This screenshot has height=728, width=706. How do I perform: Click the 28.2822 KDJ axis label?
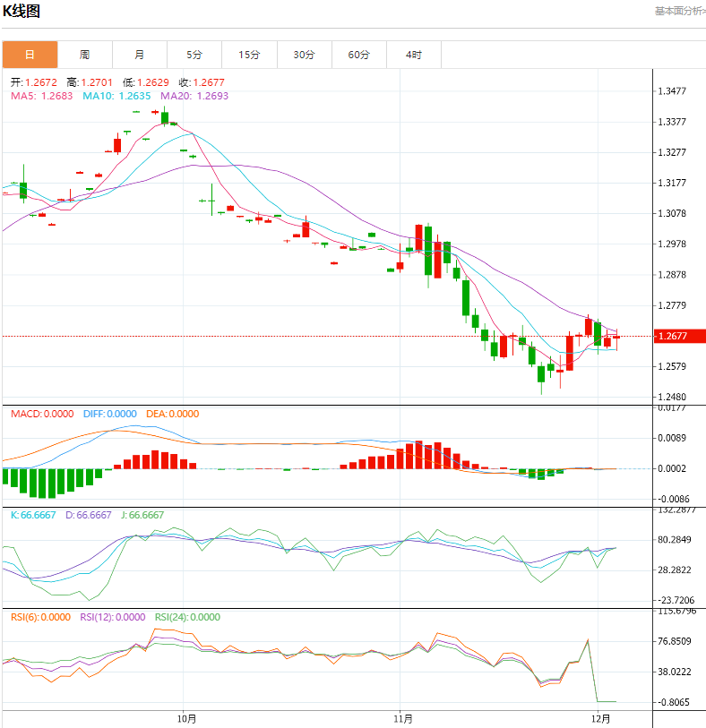click(675, 570)
